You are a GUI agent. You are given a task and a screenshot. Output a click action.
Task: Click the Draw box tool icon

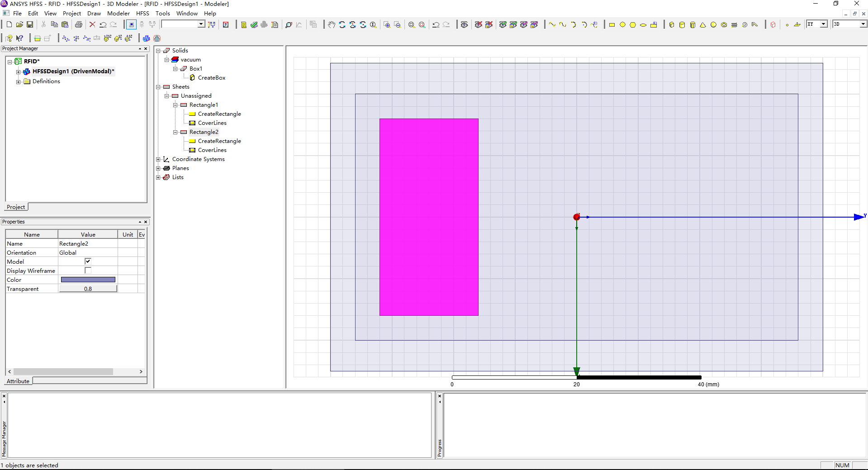point(672,25)
